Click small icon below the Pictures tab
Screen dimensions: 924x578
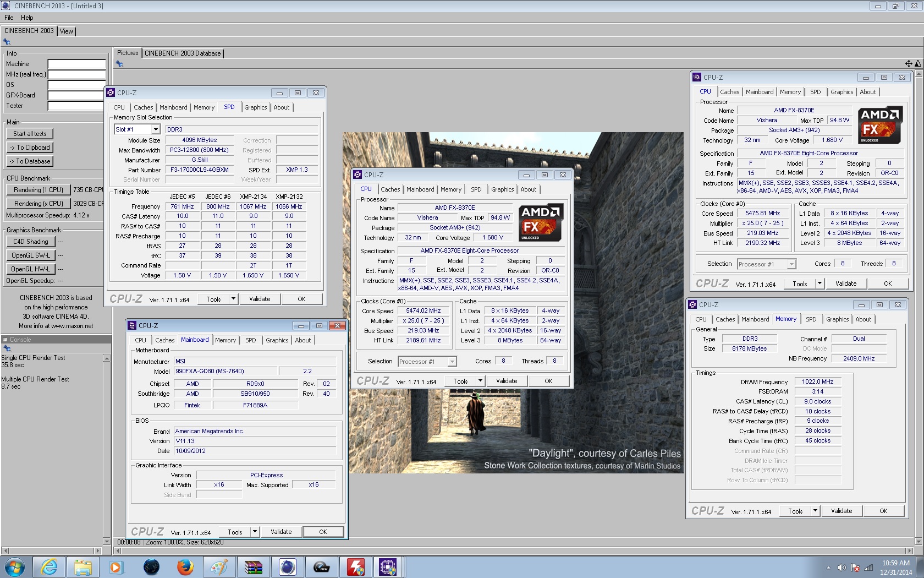pos(119,64)
